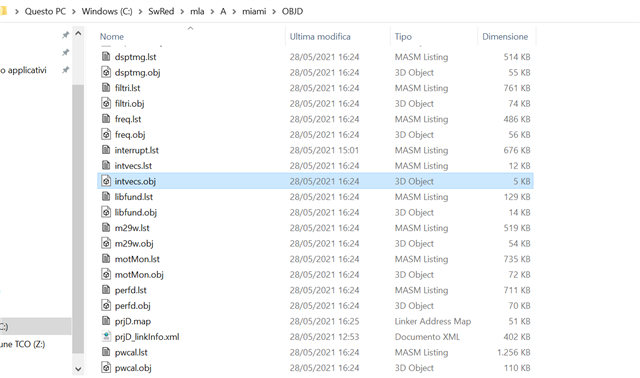Click the prjD_linkInfo.xml document icon
The height and width of the screenshot is (378, 640).
[106, 336]
